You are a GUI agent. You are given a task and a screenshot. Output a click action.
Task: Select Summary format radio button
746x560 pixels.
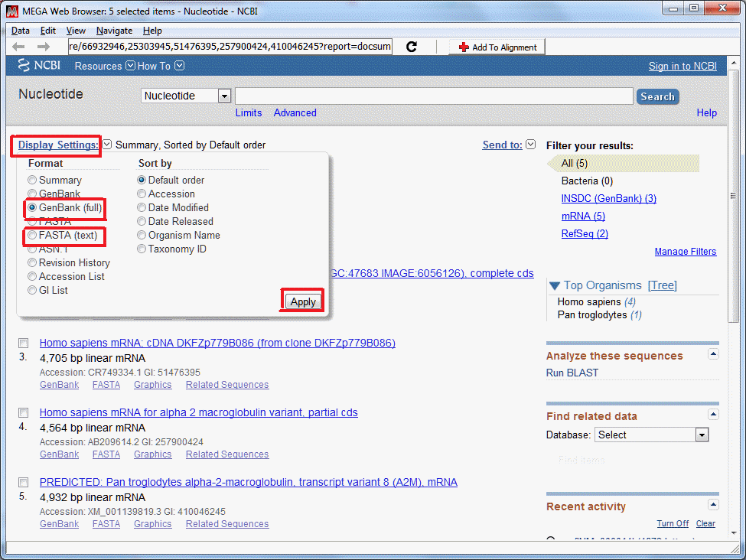[32, 180]
